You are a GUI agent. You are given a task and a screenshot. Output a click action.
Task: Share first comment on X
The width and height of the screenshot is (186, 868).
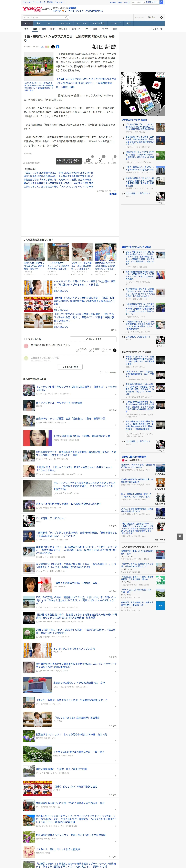(x=115, y=350)
